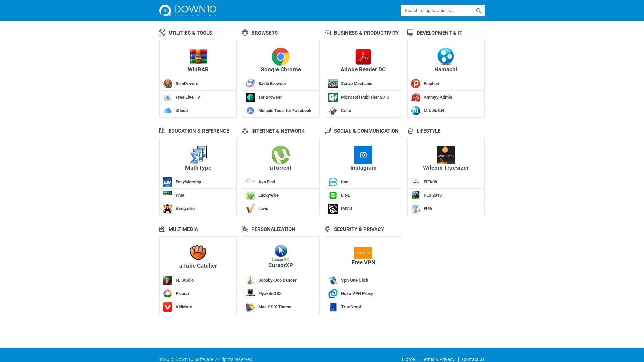
Task: Click the LINE icon
Action: (333, 195)
